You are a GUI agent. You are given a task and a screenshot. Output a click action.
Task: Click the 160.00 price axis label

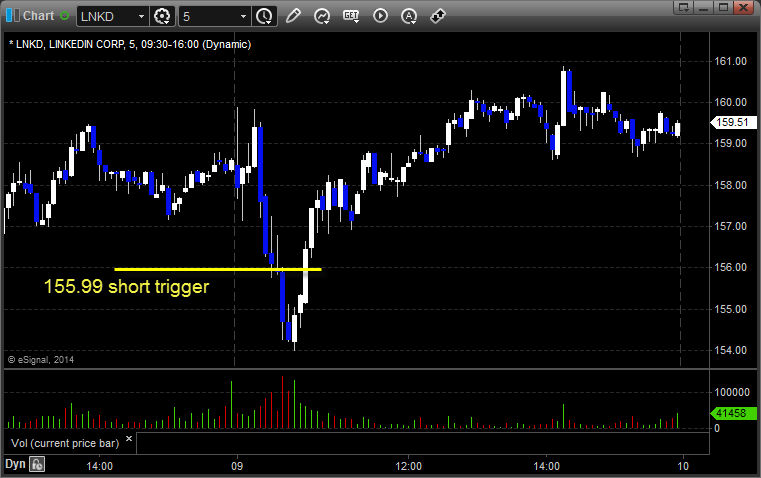[x=730, y=102]
